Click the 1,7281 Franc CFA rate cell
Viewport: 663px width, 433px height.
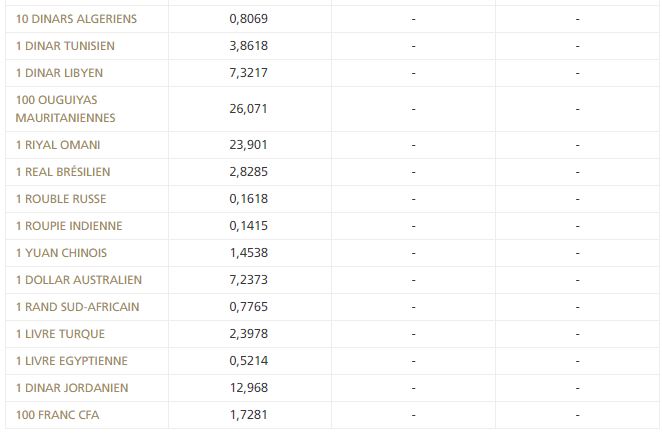click(248, 415)
